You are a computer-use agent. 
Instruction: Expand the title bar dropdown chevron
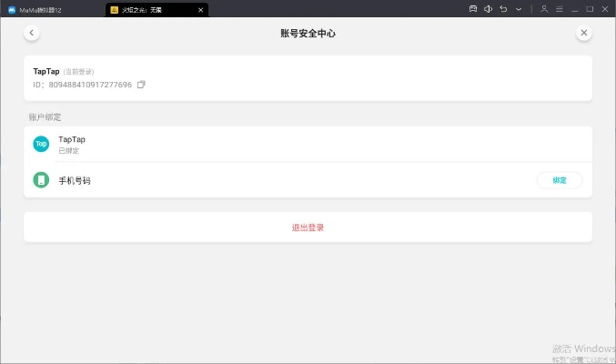[519, 9]
